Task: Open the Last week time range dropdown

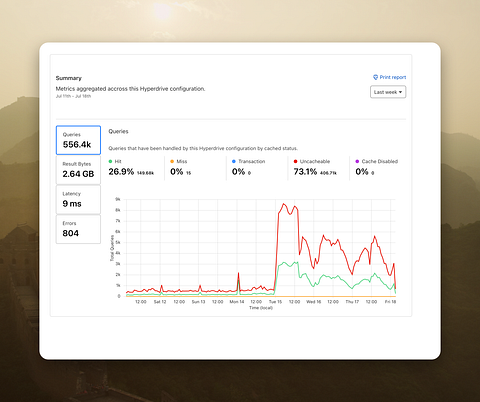Action: 388,92
